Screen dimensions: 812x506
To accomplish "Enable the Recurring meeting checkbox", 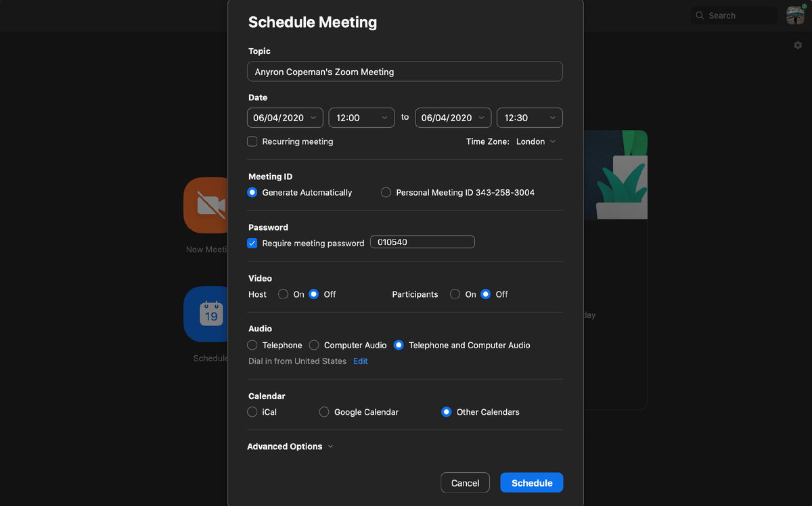I will point(252,141).
